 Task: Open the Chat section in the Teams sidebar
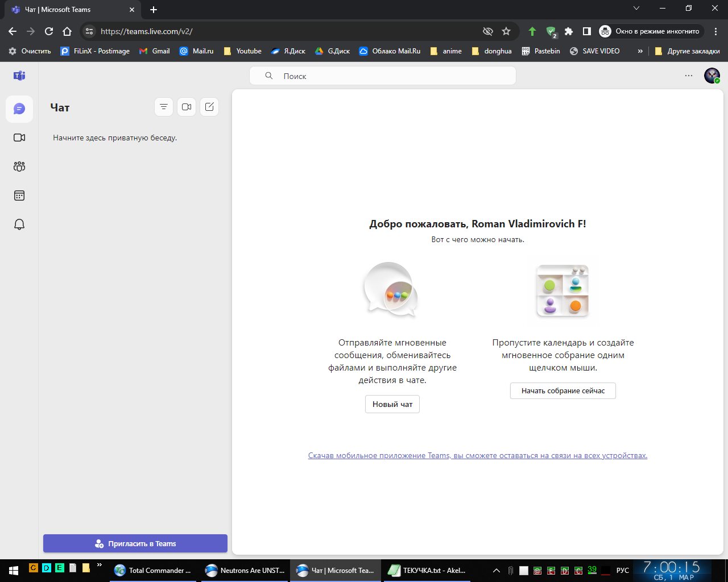tap(19, 109)
